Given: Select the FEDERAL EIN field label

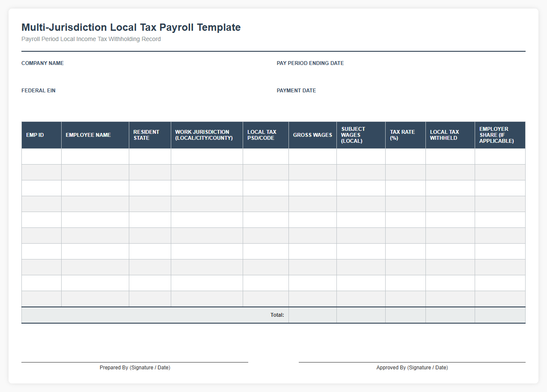Looking at the screenshot, I should pos(39,91).
